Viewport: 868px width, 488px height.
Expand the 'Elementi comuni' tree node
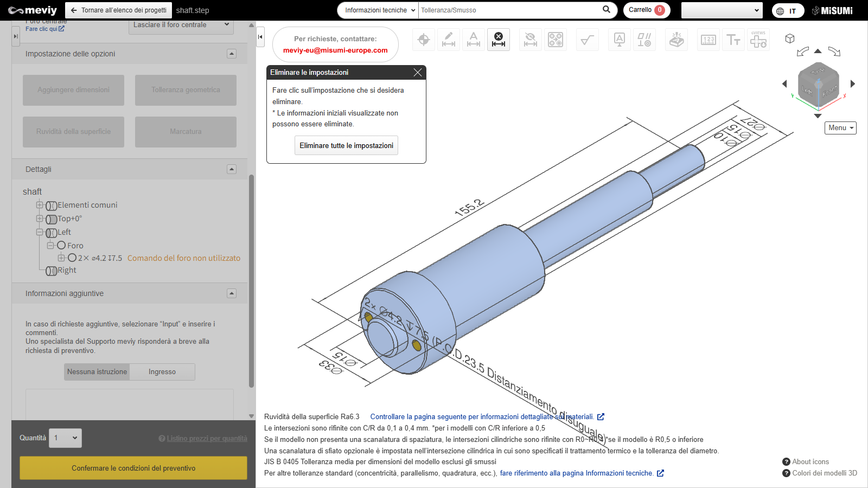click(x=40, y=205)
